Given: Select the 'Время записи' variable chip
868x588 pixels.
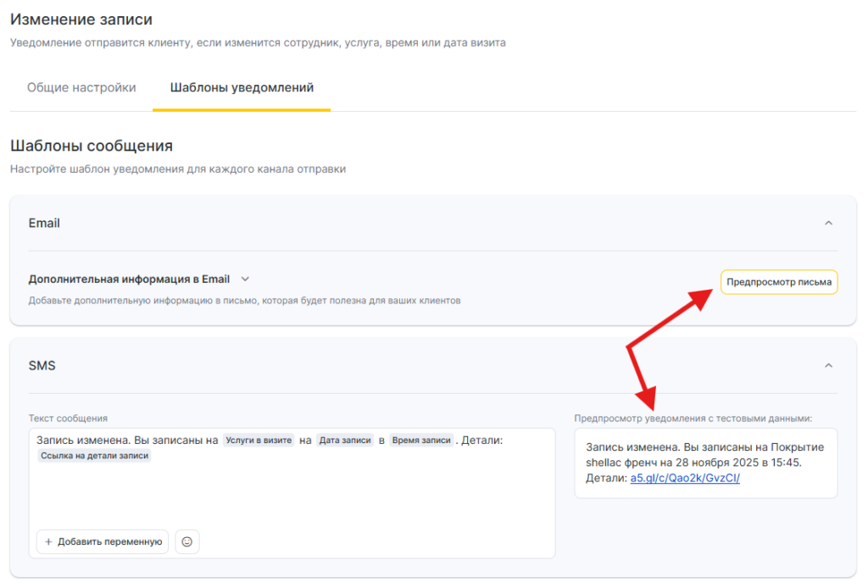Looking at the screenshot, I should coord(421,441).
